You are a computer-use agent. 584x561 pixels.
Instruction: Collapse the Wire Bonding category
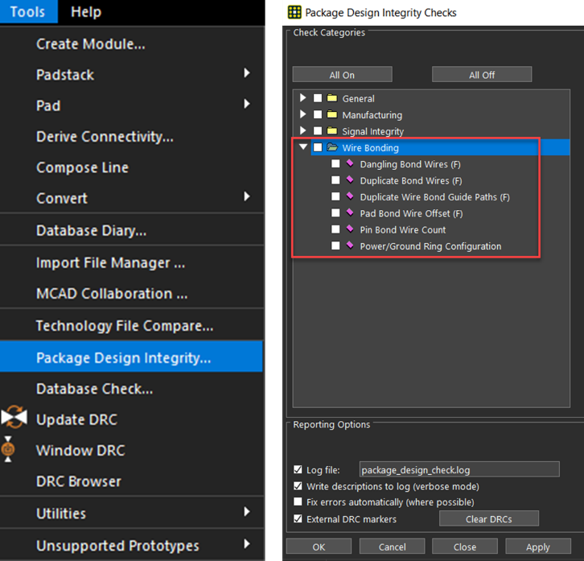pos(303,147)
